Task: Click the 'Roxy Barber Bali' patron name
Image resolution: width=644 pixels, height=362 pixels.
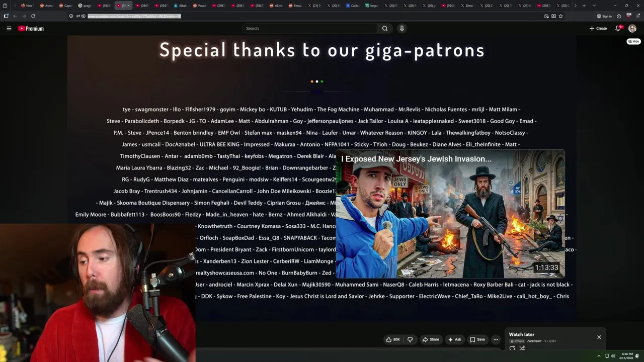Action: point(494,285)
